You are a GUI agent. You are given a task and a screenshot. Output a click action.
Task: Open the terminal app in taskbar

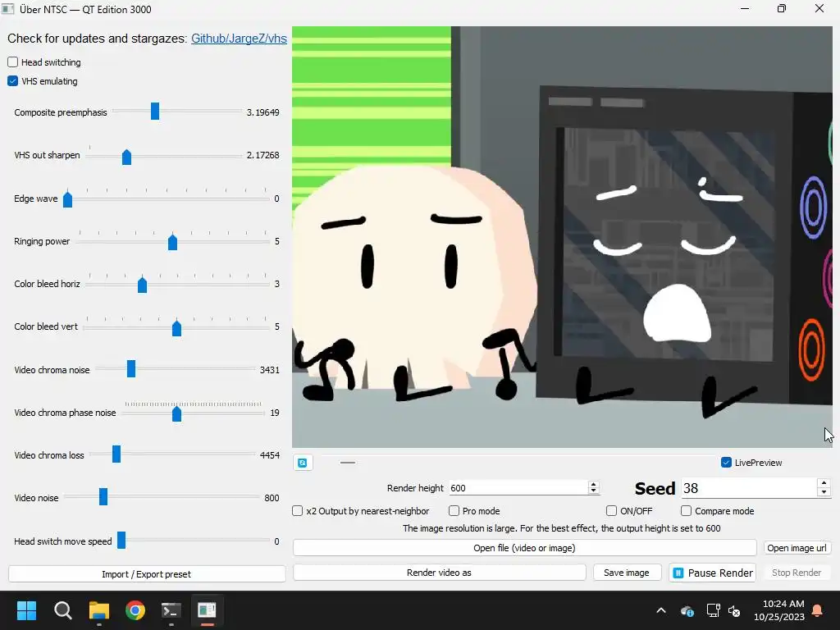click(x=171, y=610)
